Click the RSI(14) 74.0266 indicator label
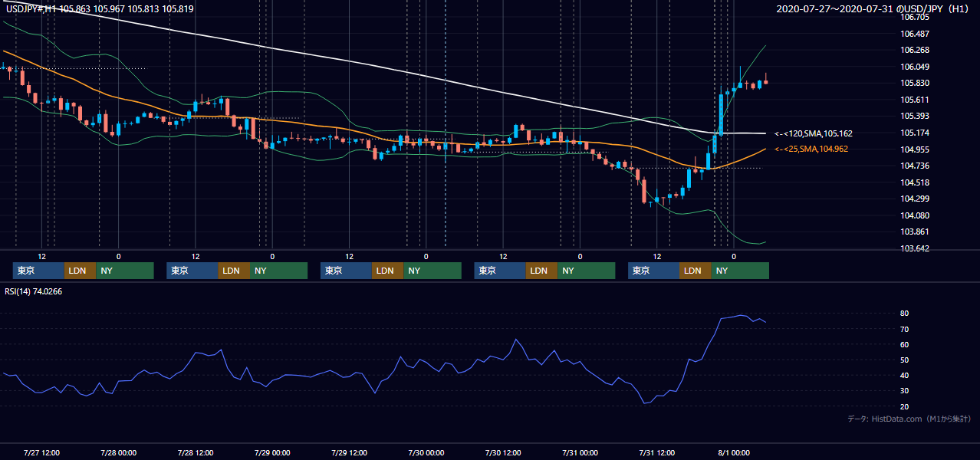Image resolution: width=980 pixels, height=460 pixels. click(34, 291)
